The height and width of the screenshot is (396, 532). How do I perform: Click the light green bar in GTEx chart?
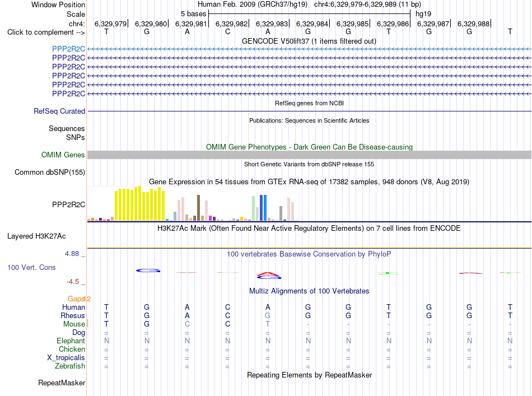point(254,208)
